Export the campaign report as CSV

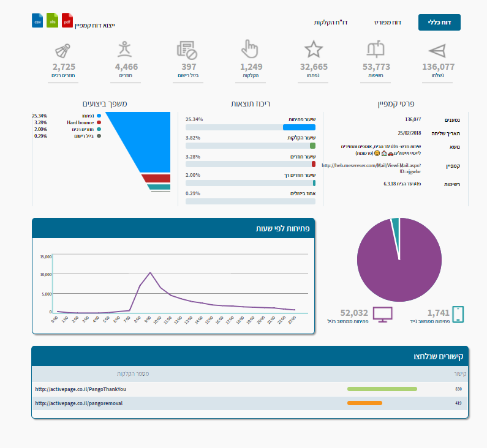coord(37,20)
